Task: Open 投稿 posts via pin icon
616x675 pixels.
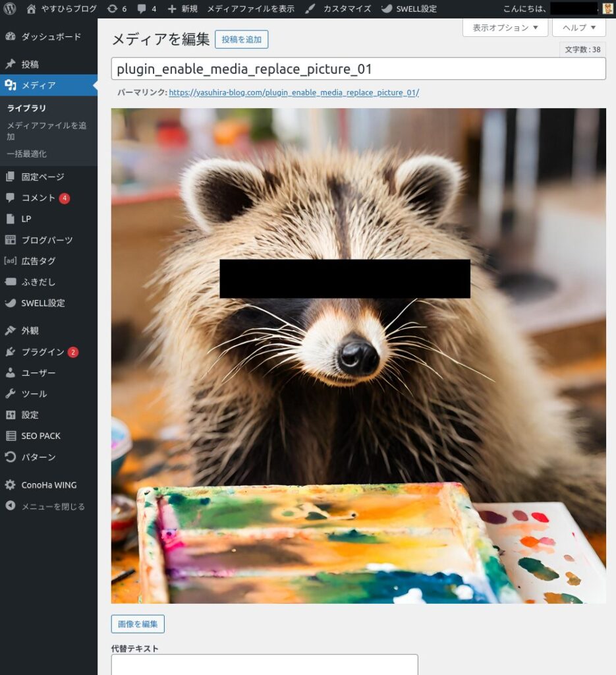Action: (11, 65)
